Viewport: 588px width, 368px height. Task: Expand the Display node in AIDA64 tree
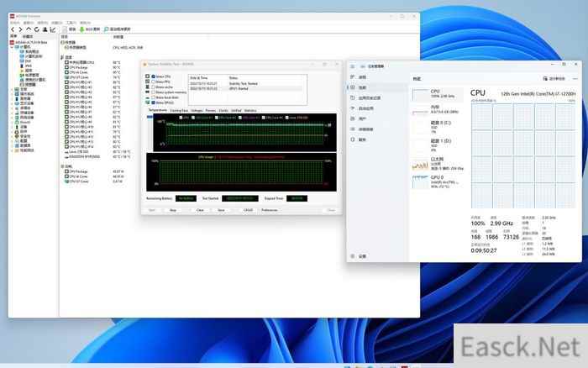tap(12, 103)
